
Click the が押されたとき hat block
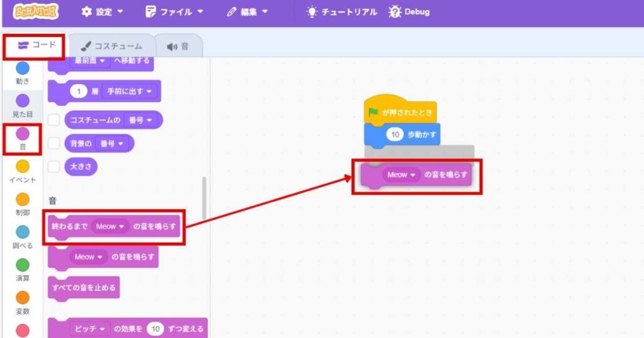coord(400,109)
